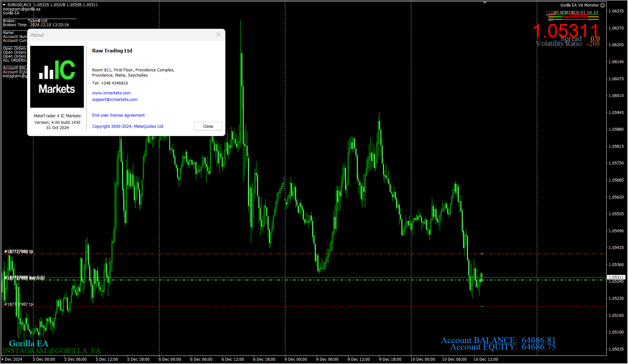Image resolution: width=628 pixels, height=364 pixels.
Task: Click the Copyright MetaQuotes Ltd. link
Action: 128,126
